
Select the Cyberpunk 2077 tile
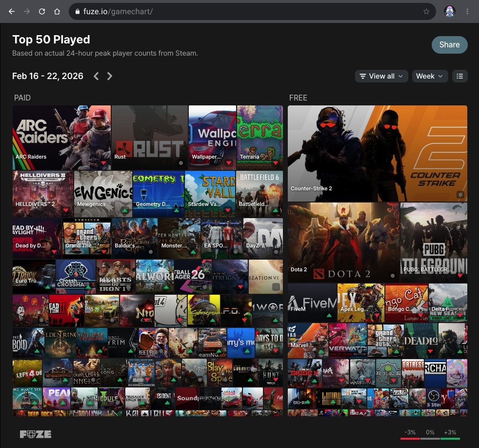click(204, 310)
